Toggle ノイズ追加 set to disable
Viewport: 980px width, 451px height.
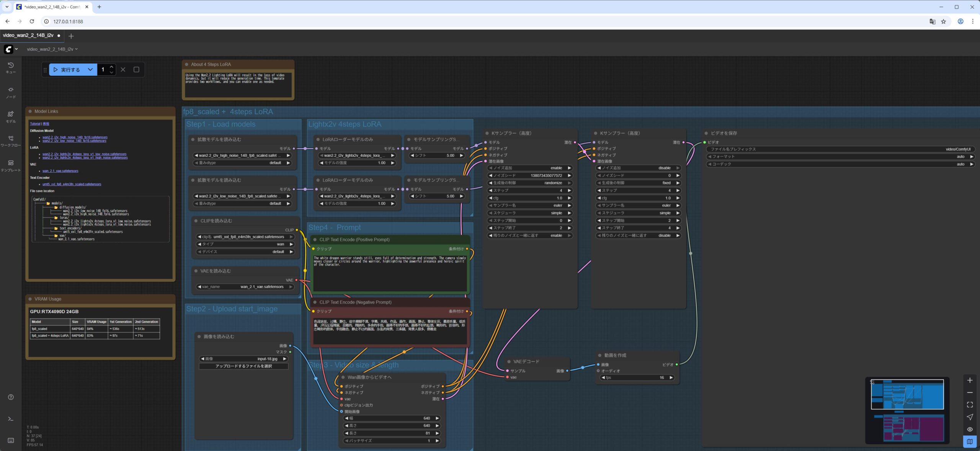click(x=639, y=168)
